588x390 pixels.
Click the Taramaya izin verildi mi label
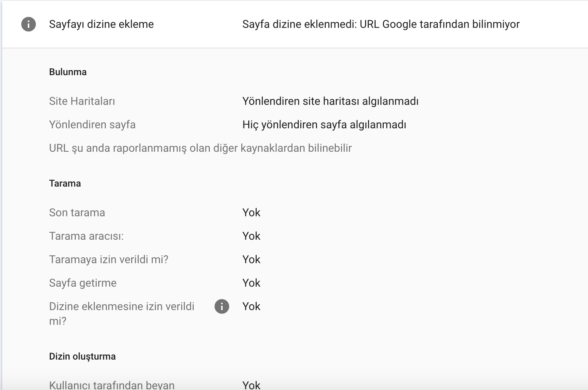(x=109, y=260)
